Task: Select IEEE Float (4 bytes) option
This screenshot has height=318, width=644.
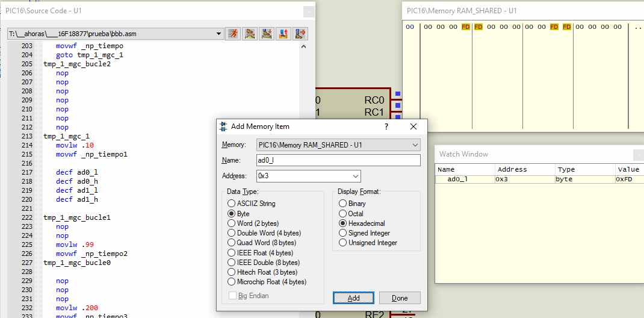Action: (261, 253)
